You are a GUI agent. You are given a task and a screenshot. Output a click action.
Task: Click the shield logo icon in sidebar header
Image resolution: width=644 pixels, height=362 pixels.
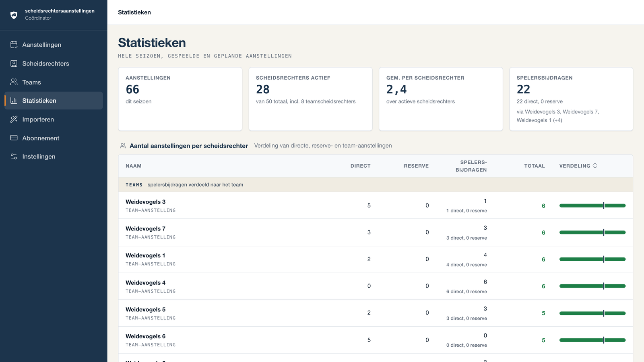14,15
